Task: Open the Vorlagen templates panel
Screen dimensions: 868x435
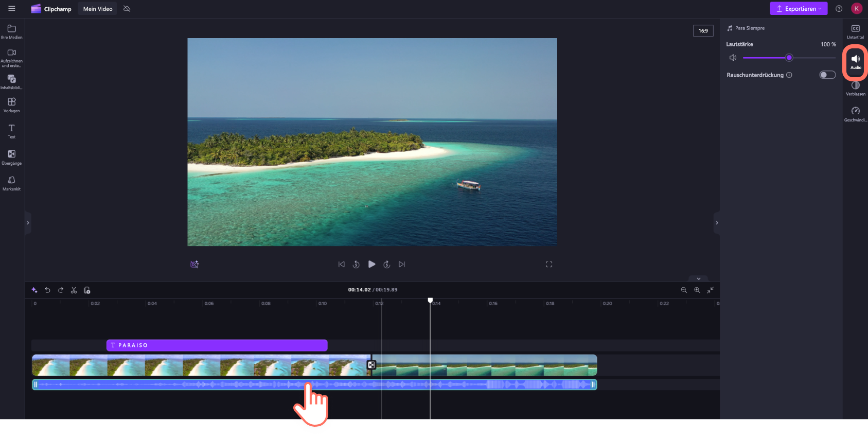Action: point(12,105)
